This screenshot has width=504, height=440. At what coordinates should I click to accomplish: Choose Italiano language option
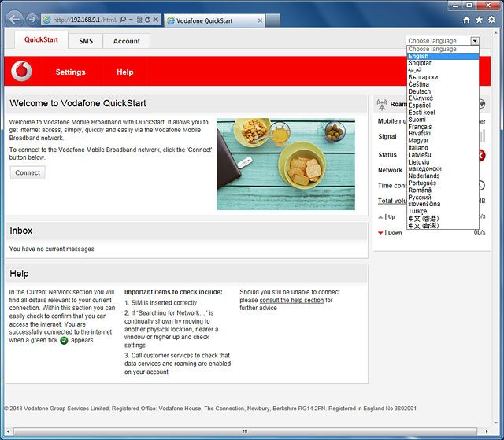coord(443,148)
